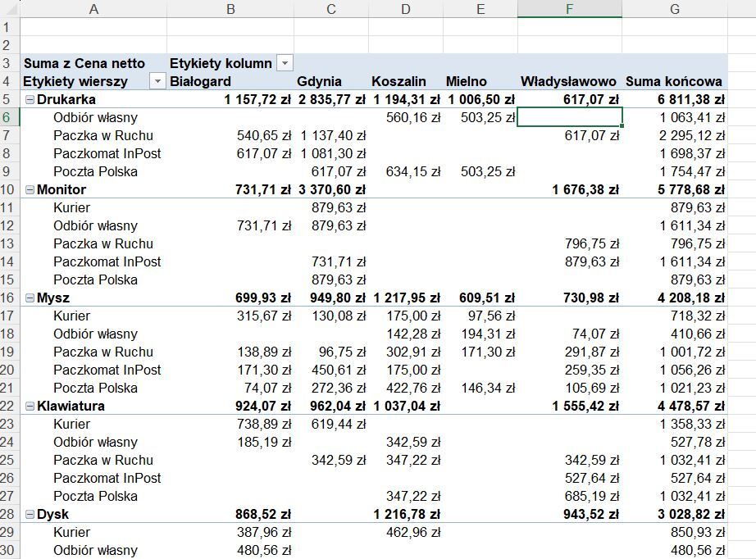Click the minus icon beside Dysk
This screenshot has height=559, width=756.
pos(30,515)
